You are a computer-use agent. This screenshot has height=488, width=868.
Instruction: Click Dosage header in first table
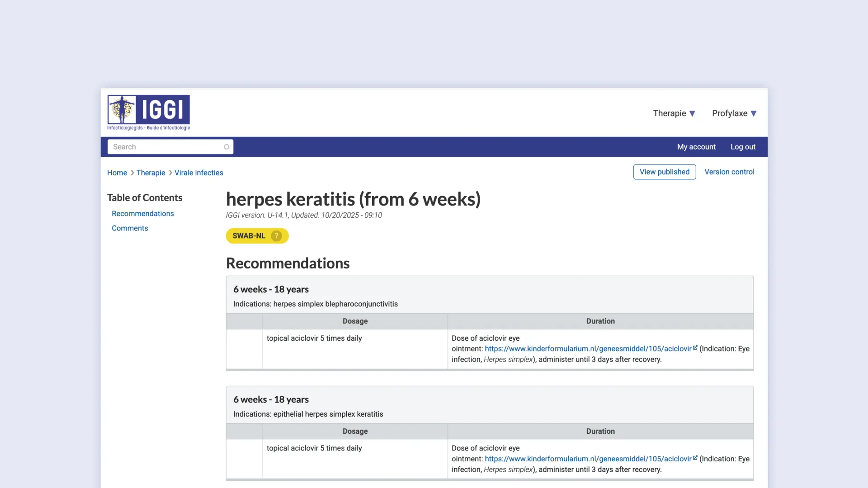[355, 321]
